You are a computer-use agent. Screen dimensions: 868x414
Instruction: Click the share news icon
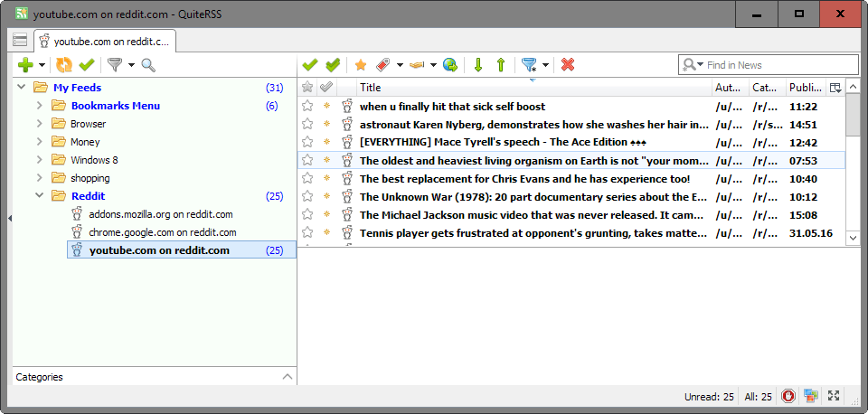pos(416,65)
